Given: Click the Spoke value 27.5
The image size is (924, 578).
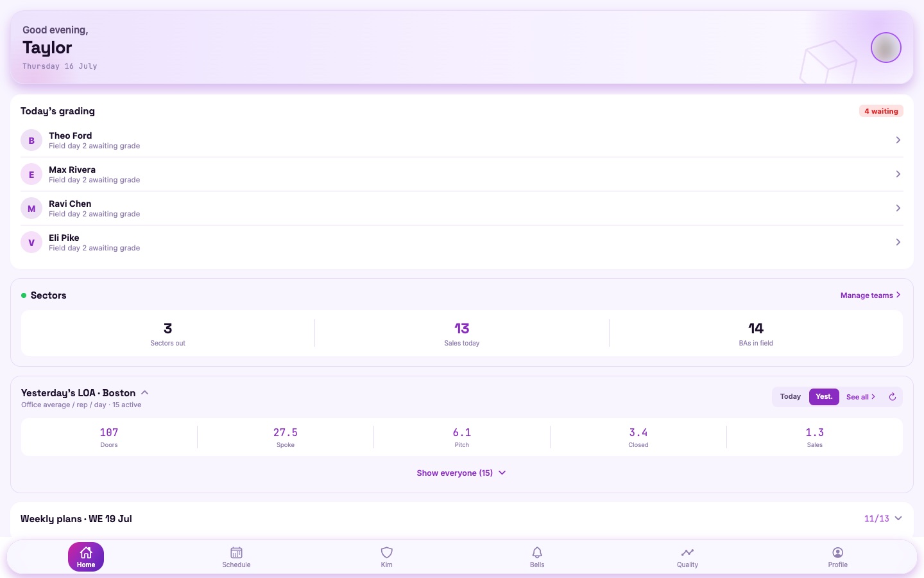Looking at the screenshot, I should (x=286, y=433).
